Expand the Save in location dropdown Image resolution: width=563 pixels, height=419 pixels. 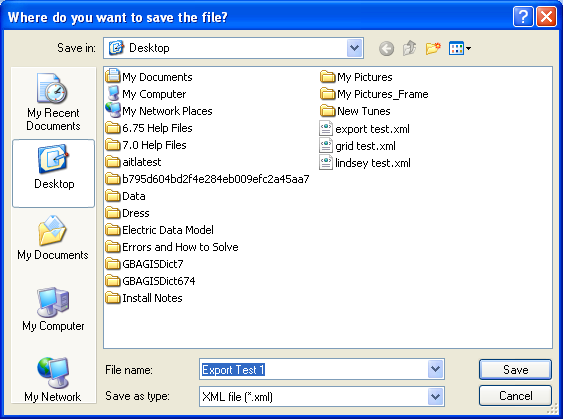pyautogui.click(x=354, y=48)
